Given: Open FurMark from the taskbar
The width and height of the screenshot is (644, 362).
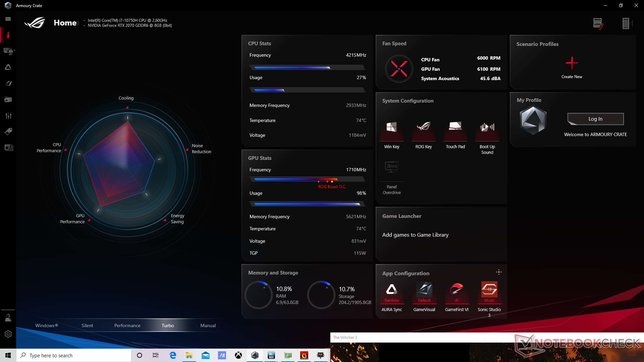Looking at the screenshot, I should click(x=304, y=355).
